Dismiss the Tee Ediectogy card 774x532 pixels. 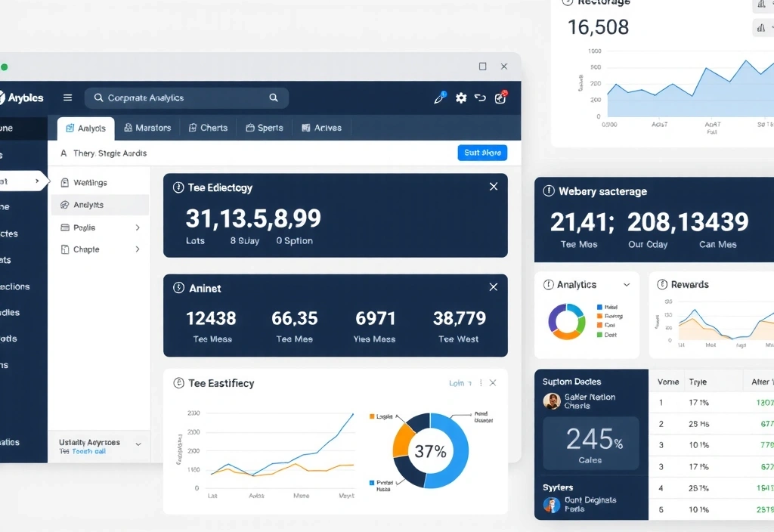494,186
